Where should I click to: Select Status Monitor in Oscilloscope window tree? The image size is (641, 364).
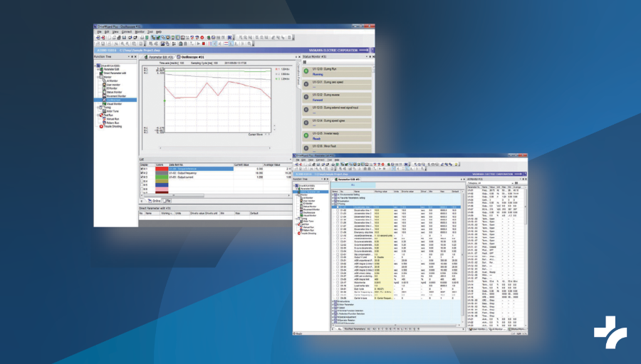click(114, 92)
